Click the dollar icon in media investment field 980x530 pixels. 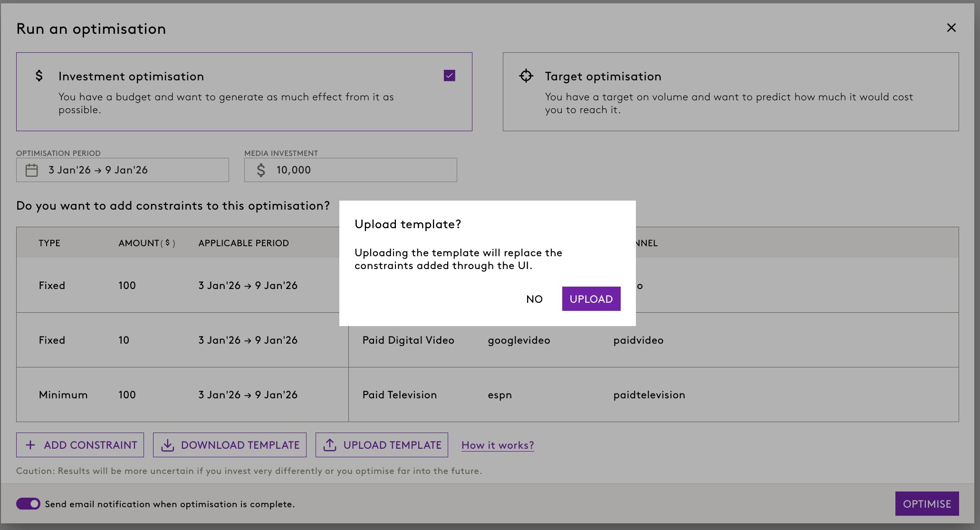tap(261, 170)
